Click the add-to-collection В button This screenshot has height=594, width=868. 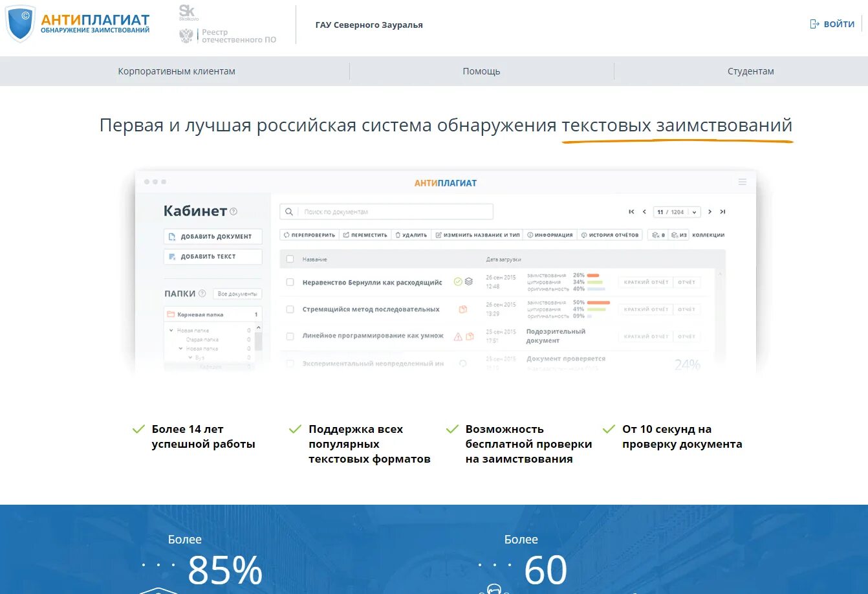658,235
